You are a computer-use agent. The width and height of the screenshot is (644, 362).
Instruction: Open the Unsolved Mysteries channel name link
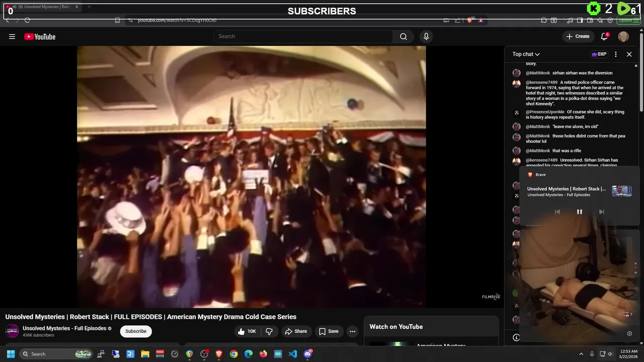click(x=64, y=328)
